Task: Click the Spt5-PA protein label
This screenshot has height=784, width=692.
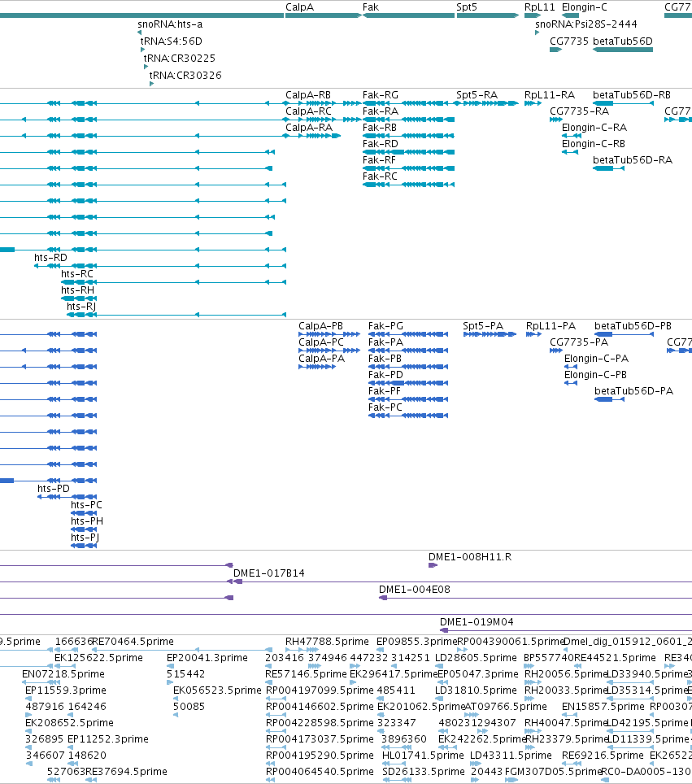Action: (x=483, y=326)
